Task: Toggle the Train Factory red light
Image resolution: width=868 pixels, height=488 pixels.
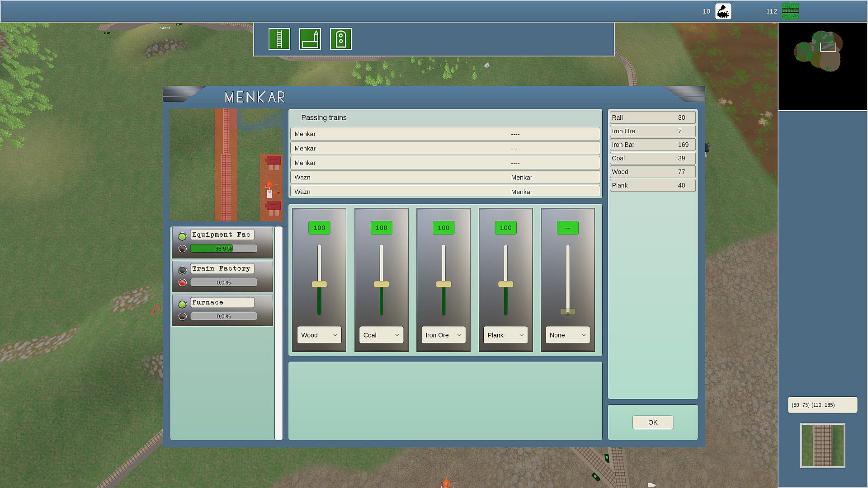Action: click(x=182, y=283)
